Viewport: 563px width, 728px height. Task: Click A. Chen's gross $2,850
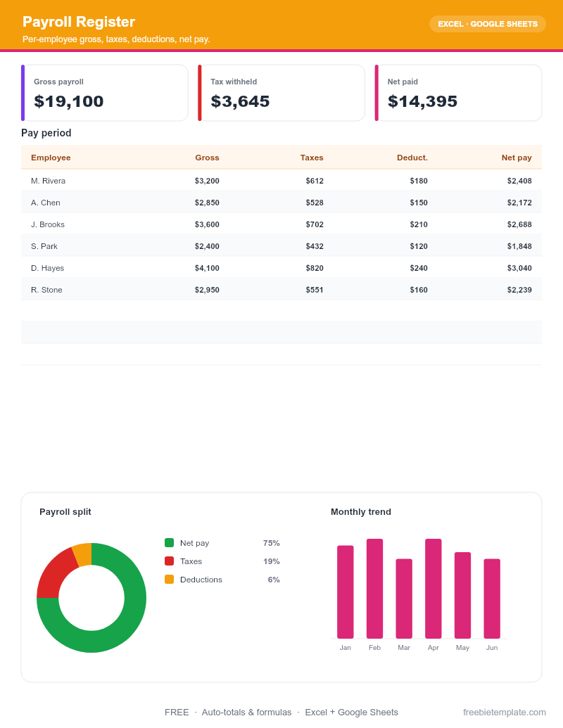tap(207, 203)
